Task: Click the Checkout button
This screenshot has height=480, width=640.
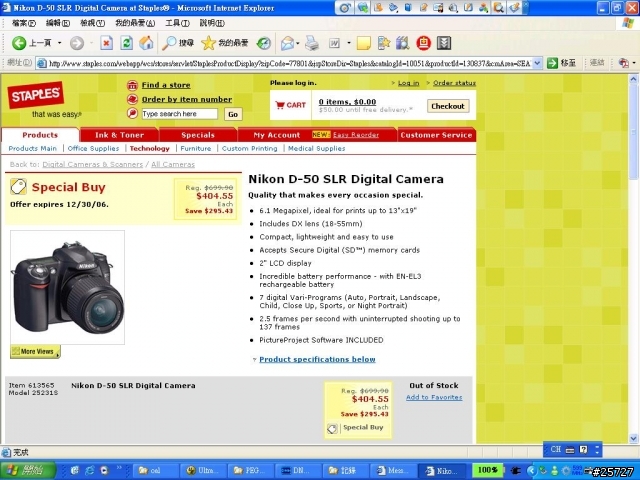Action: [448, 106]
